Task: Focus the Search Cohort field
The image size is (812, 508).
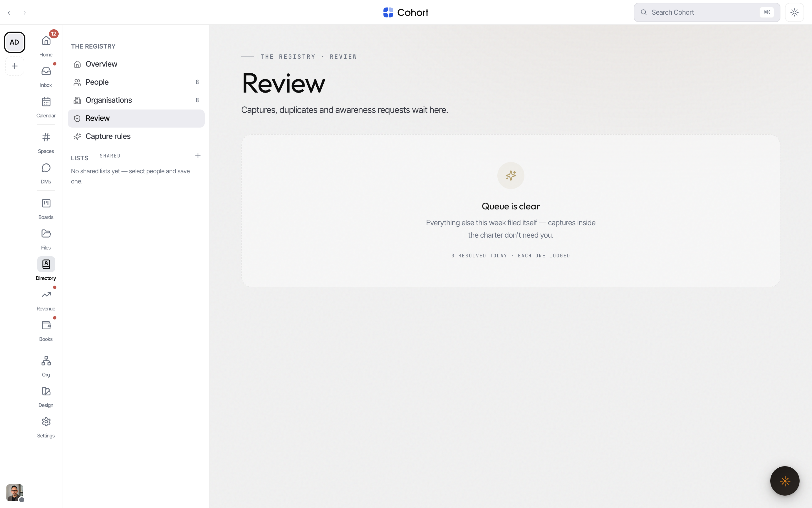Action: [x=707, y=12]
